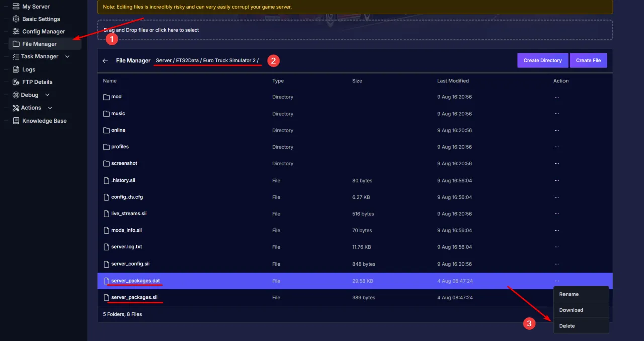Click the Knowledge Base book icon
The height and width of the screenshot is (341, 644).
click(16, 121)
